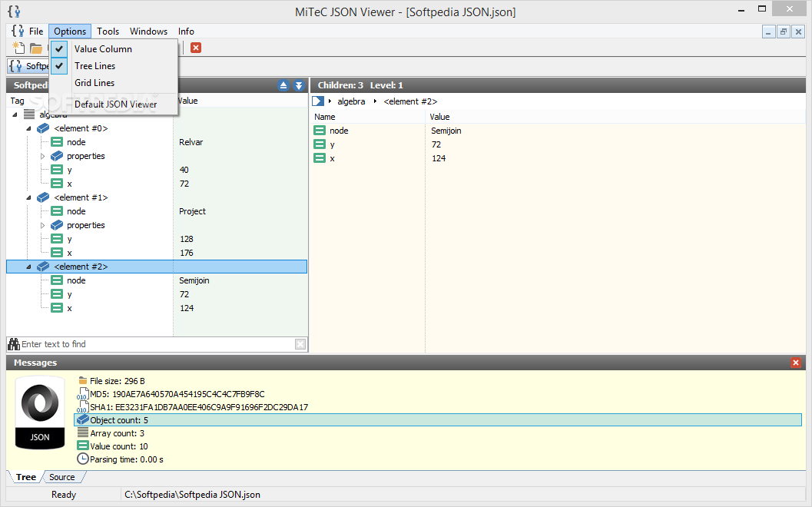
Task: Open the Tools menu
Action: (x=108, y=31)
